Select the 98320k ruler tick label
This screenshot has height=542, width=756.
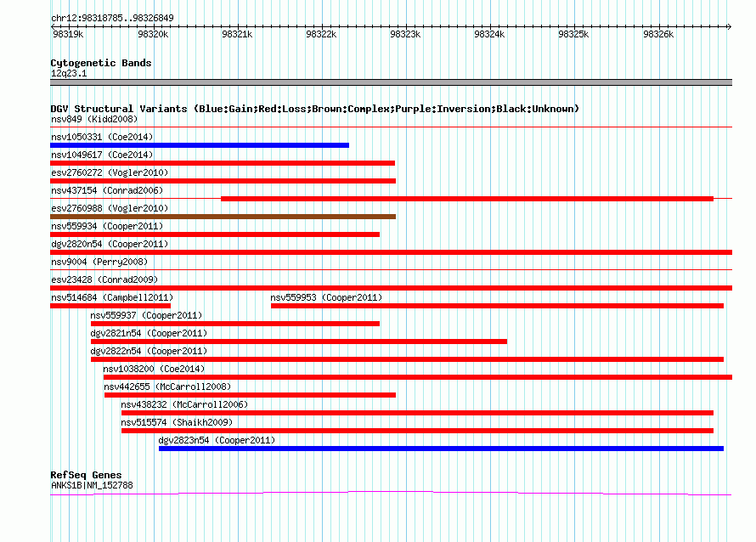(153, 34)
